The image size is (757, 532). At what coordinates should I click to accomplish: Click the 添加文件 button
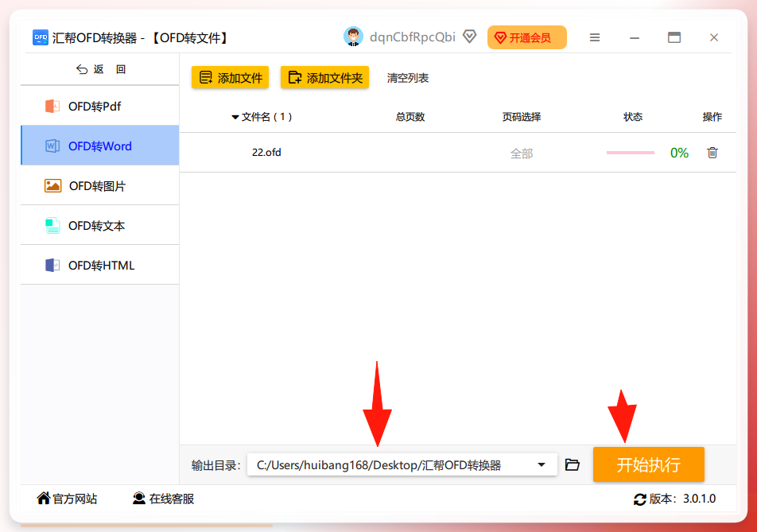(230, 78)
